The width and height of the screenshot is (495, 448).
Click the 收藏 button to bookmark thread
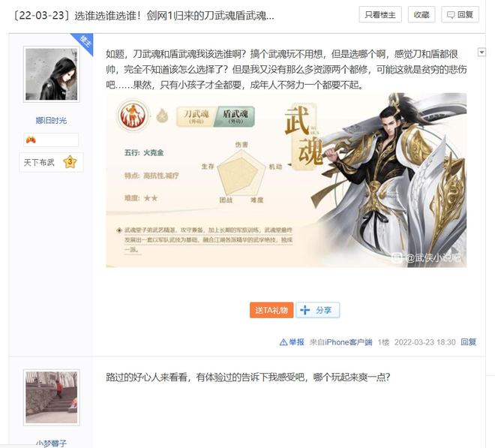(x=421, y=14)
